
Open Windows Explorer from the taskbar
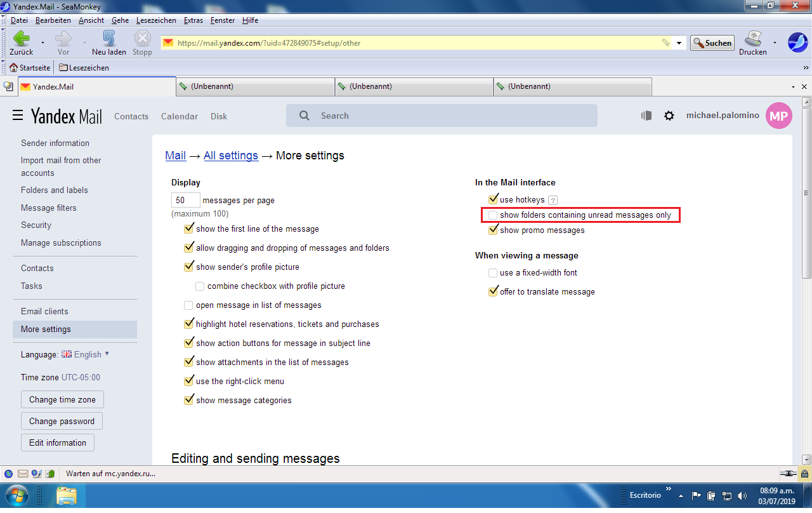click(66, 495)
